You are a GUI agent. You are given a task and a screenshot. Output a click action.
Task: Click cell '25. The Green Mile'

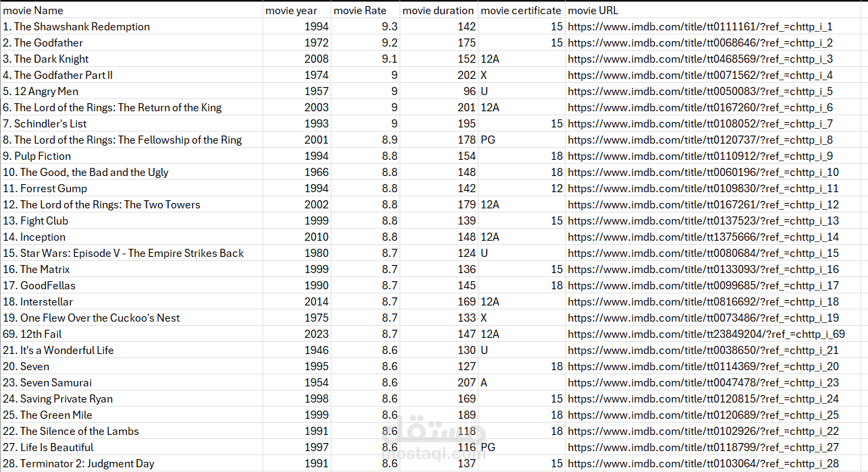click(132, 415)
